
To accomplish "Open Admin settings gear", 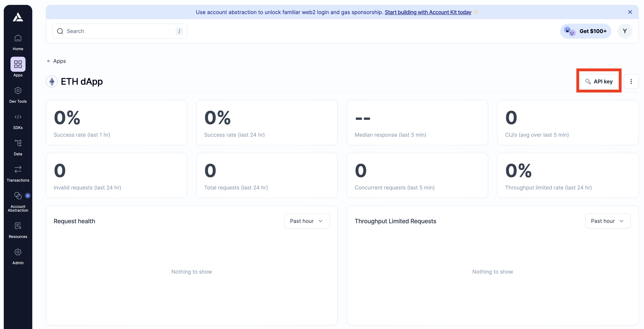I will [x=18, y=252].
